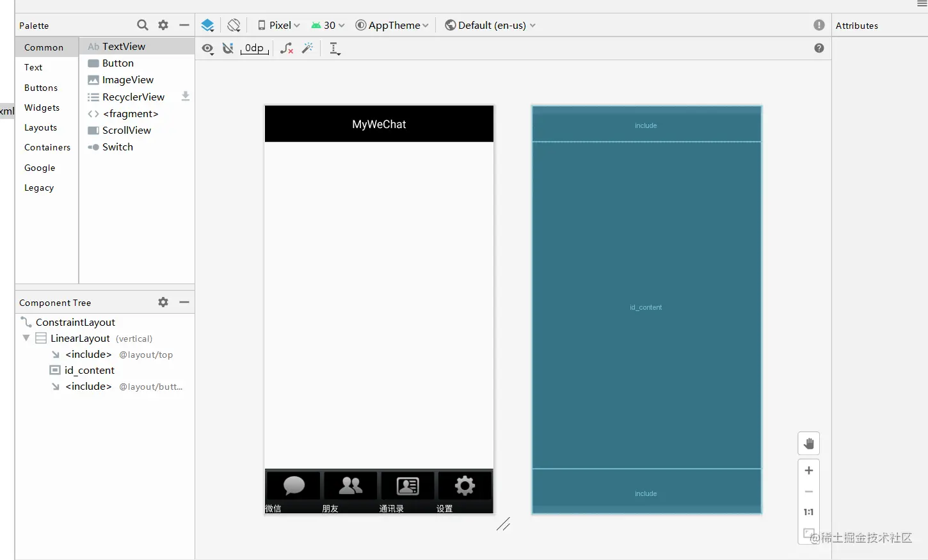The height and width of the screenshot is (560, 928).
Task: Open AppTheme theme selector
Action: (x=392, y=25)
